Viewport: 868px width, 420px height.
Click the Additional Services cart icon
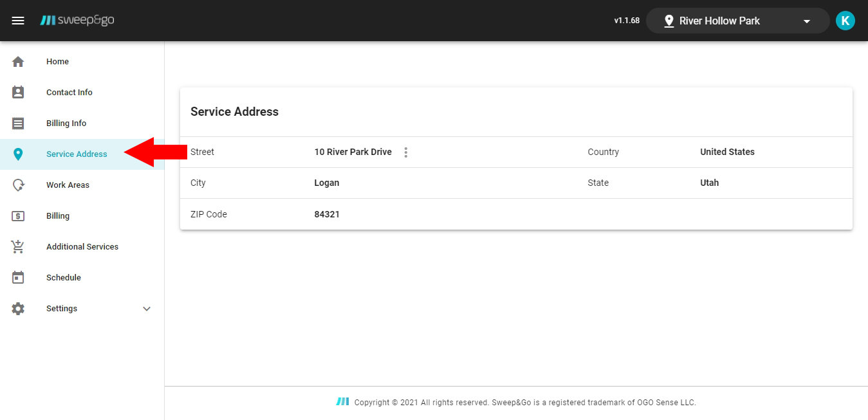pyautogui.click(x=17, y=246)
